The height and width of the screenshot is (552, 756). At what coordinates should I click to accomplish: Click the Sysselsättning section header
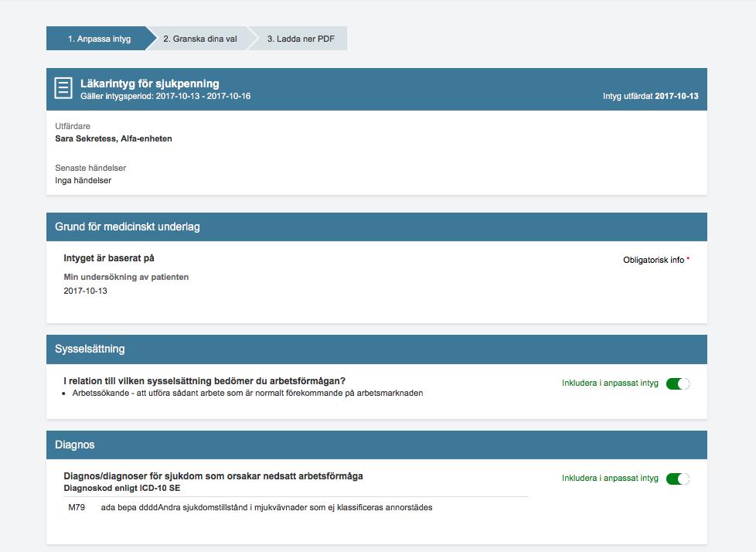pyautogui.click(x=376, y=349)
